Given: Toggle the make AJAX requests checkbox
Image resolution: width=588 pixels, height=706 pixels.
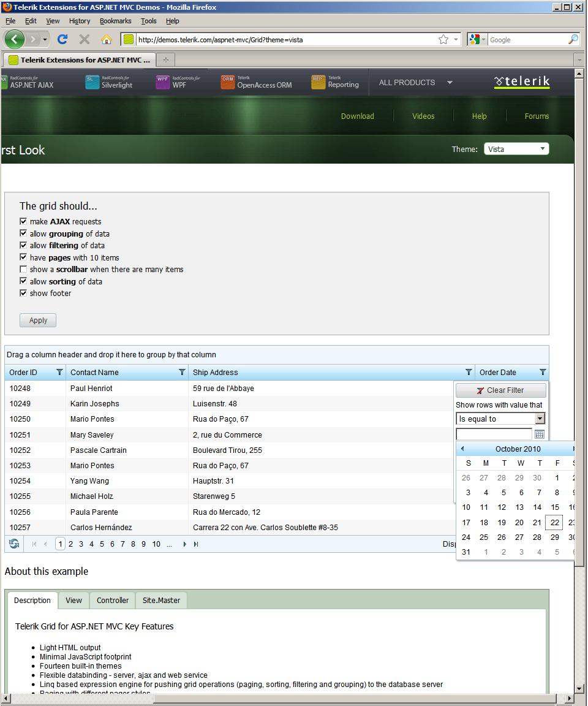Looking at the screenshot, I should [23, 221].
